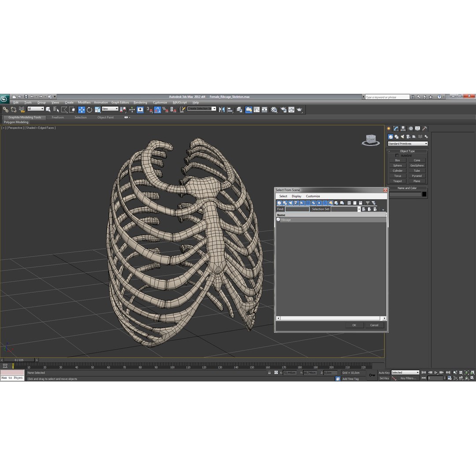Collapse the Object Type rollout
476x476 pixels.
407,151
